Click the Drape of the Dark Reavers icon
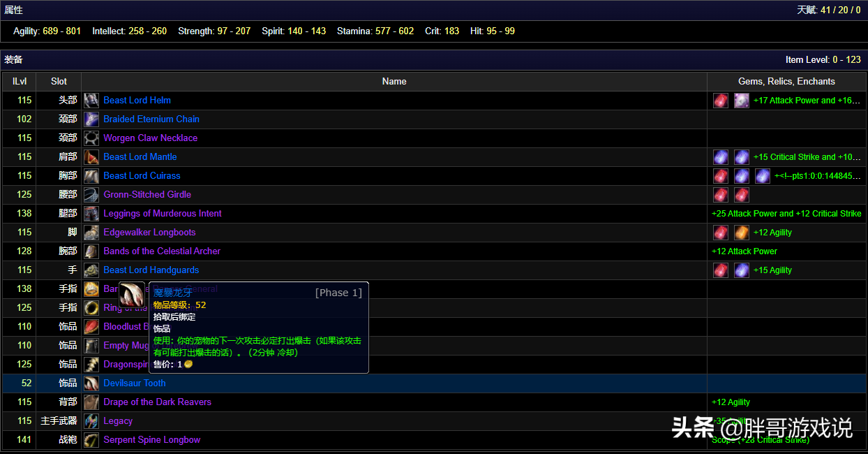 [x=91, y=402]
